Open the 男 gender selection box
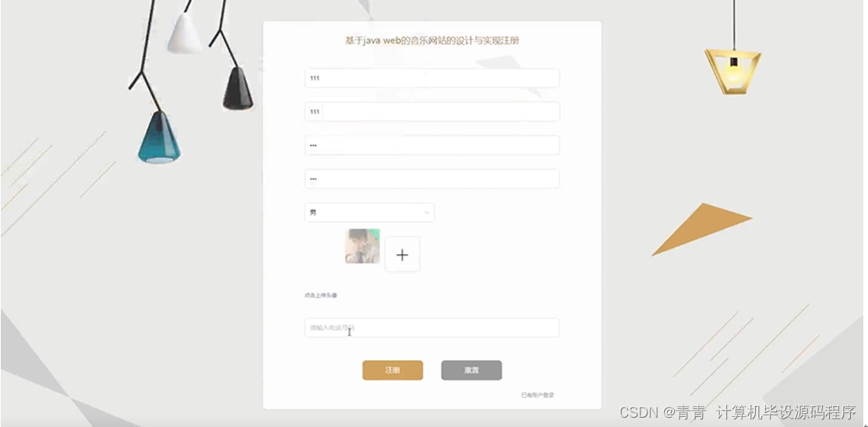The image size is (868, 427). [369, 213]
